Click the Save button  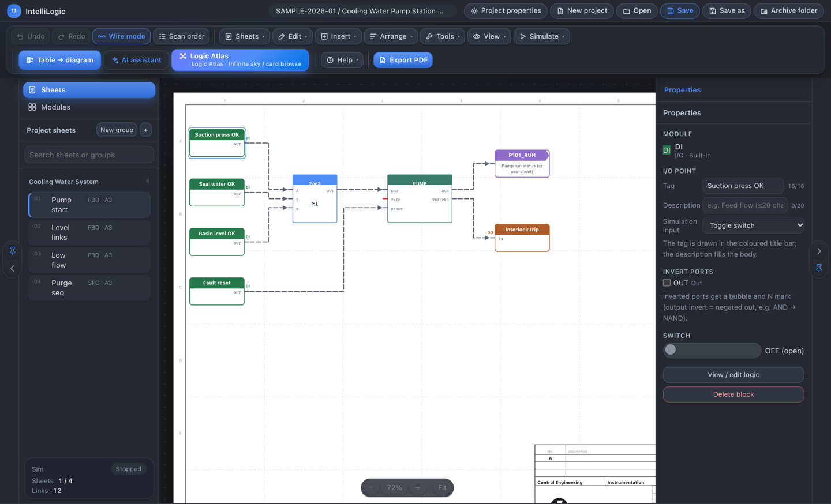[x=680, y=11]
